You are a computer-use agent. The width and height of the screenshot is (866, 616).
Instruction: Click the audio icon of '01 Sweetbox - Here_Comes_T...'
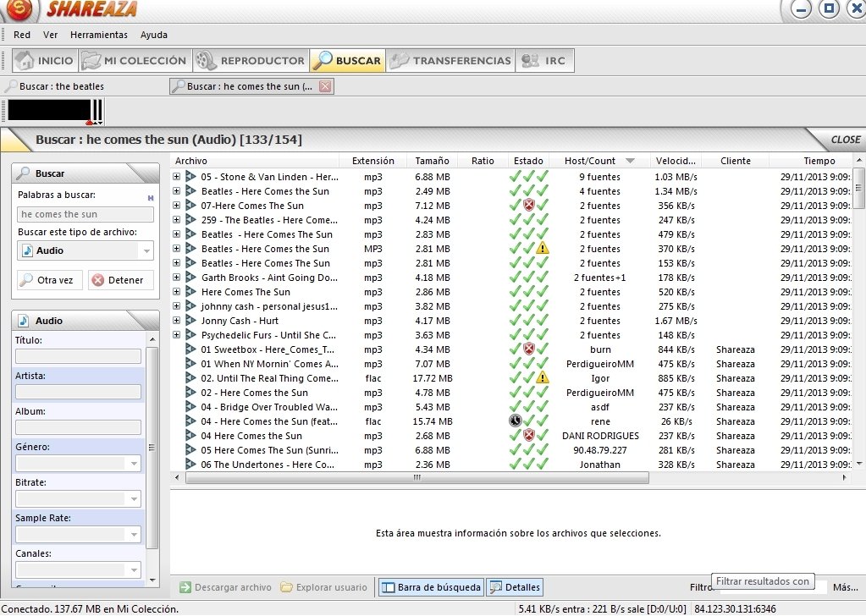tap(190, 349)
